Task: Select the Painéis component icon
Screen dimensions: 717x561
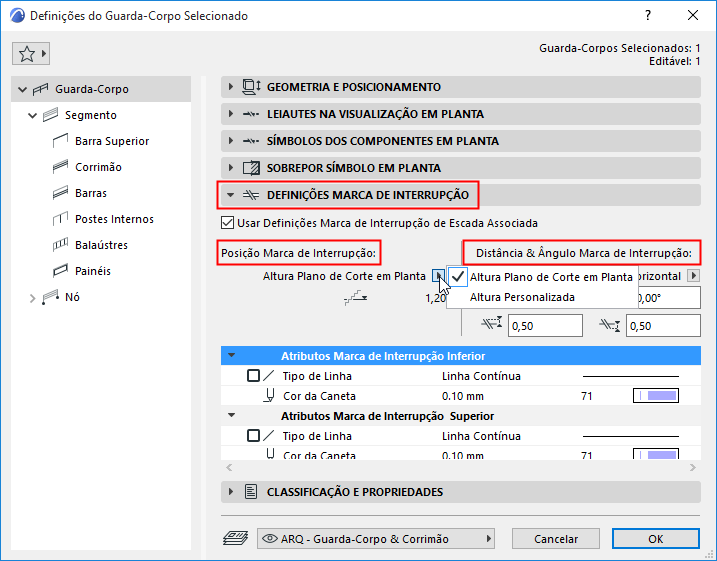Action: click(x=58, y=271)
